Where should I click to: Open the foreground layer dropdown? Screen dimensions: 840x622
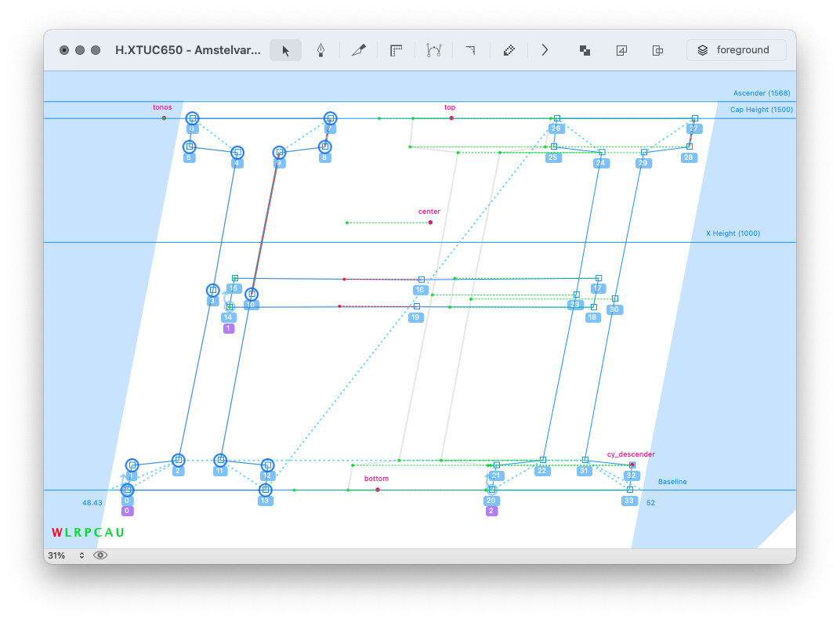(736, 50)
